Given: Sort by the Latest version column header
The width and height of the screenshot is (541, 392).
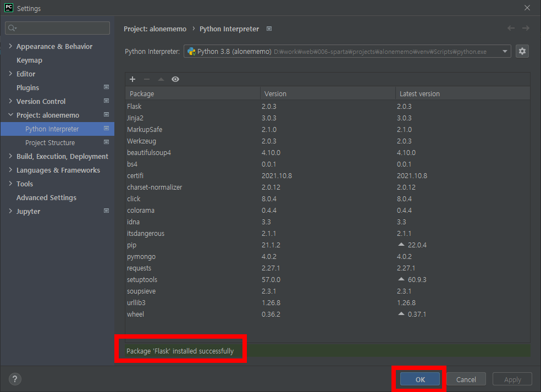Looking at the screenshot, I should coord(463,93).
